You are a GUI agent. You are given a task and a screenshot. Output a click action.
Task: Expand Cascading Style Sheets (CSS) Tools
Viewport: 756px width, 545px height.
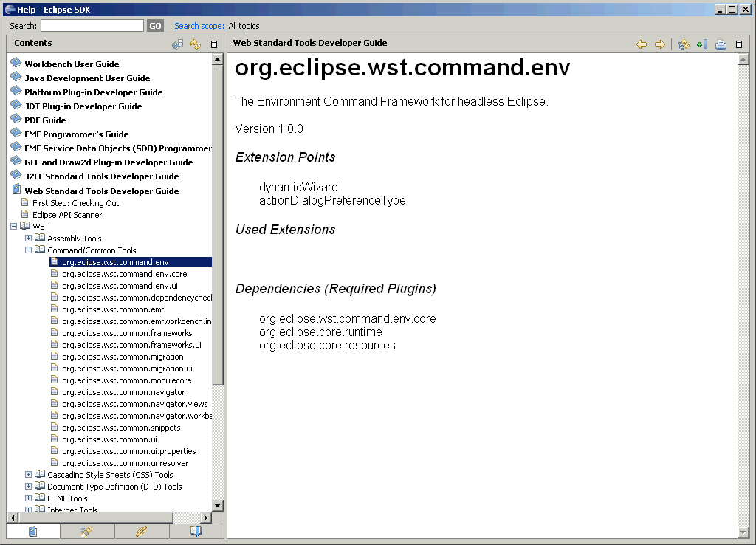pyautogui.click(x=29, y=475)
